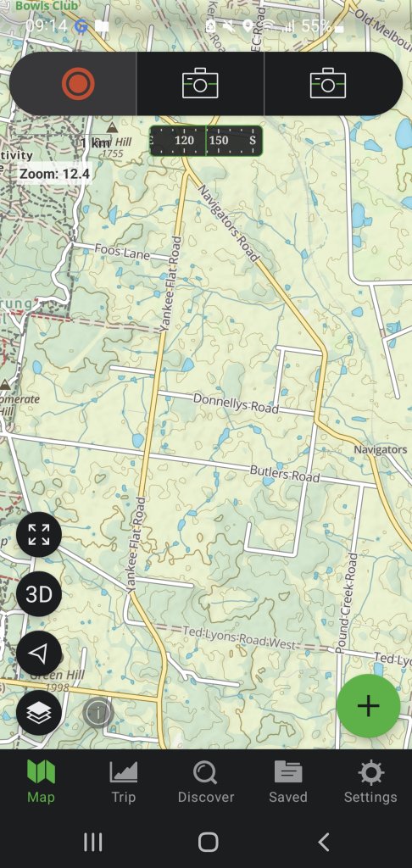Image resolution: width=412 pixels, height=868 pixels.
Task: Tap the middle camera photo icon
Action: click(200, 84)
